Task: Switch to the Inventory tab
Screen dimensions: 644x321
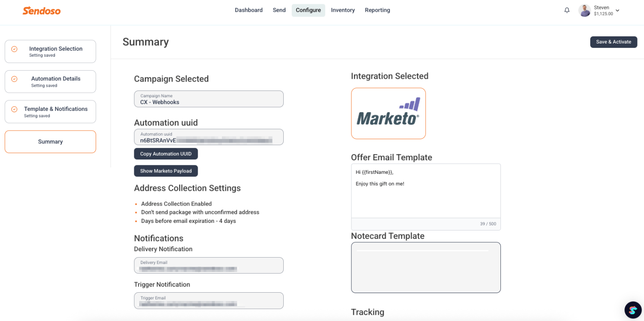Action: [x=343, y=10]
